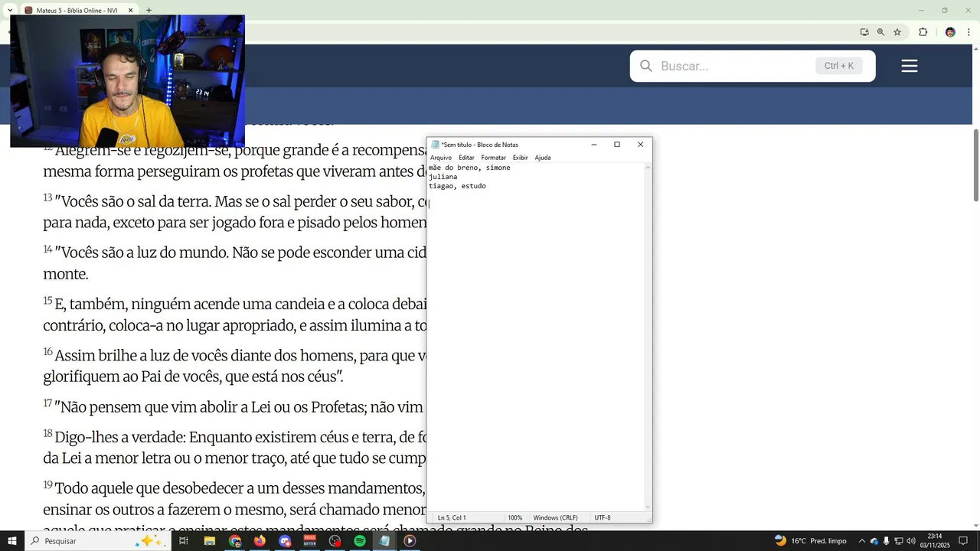This screenshot has width=980, height=551.
Task: Click the 'Ln 5, Col 1' status bar entry
Action: pos(452,518)
